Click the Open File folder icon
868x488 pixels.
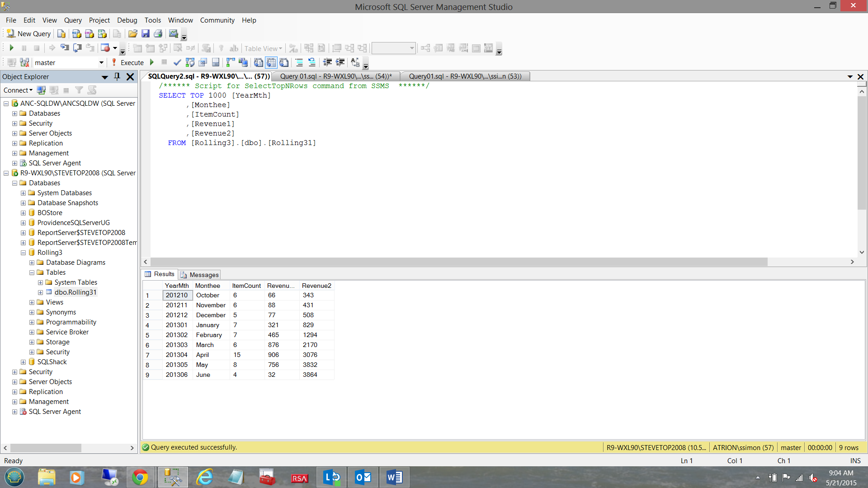(132, 34)
